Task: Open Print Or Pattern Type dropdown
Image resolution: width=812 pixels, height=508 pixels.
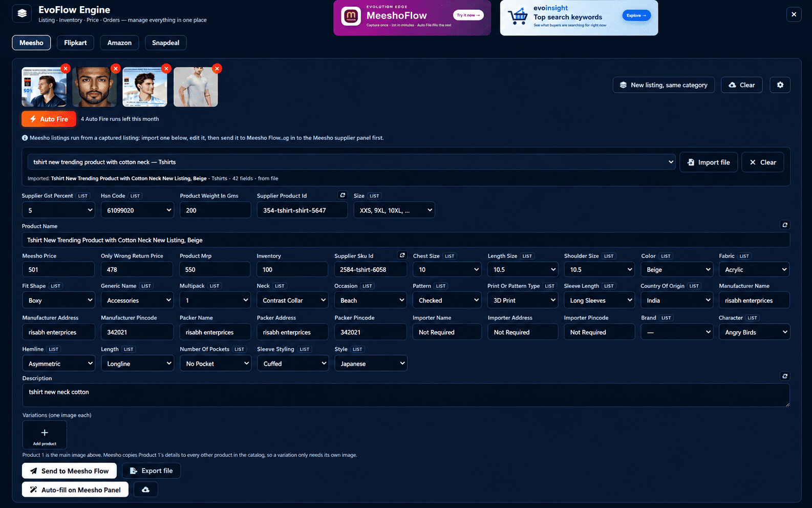Action: pos(523,300)
